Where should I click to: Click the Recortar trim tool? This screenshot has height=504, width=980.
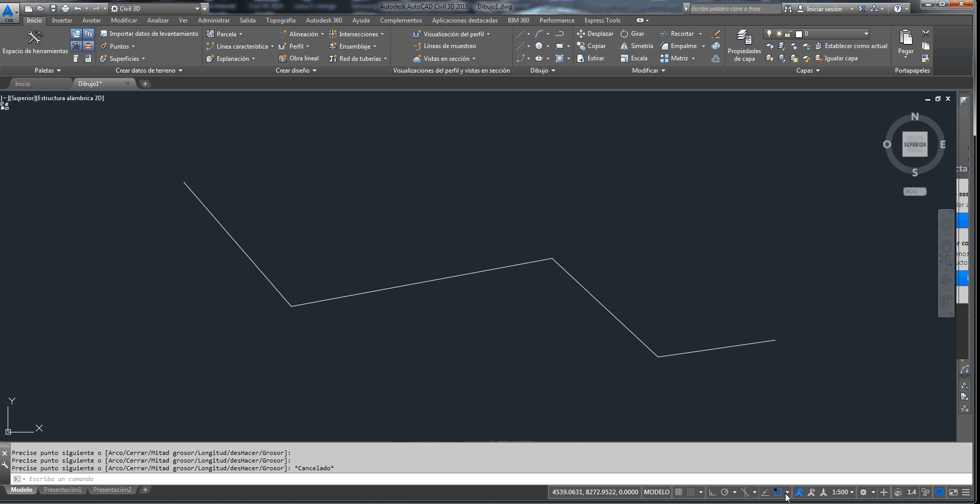click(x=677, y=34)
